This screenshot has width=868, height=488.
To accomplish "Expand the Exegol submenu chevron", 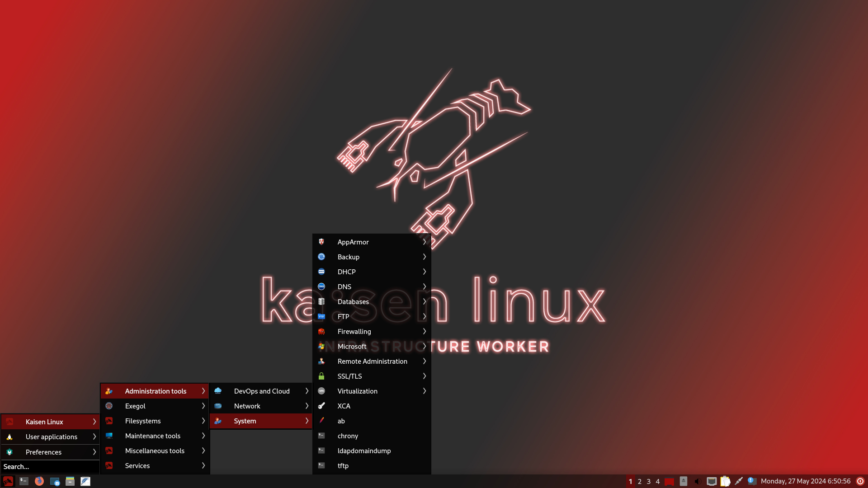I will coord(203,406).
